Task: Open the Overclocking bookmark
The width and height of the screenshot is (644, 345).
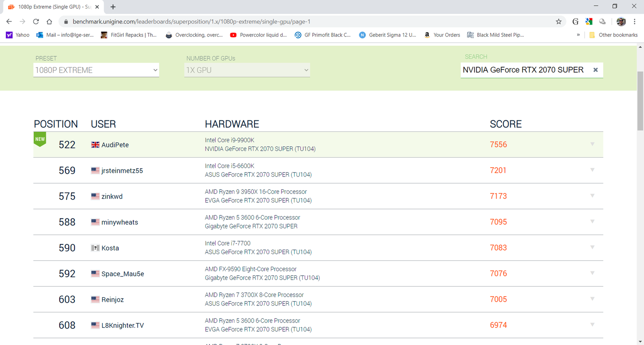Action: click(x=194, y=35)
